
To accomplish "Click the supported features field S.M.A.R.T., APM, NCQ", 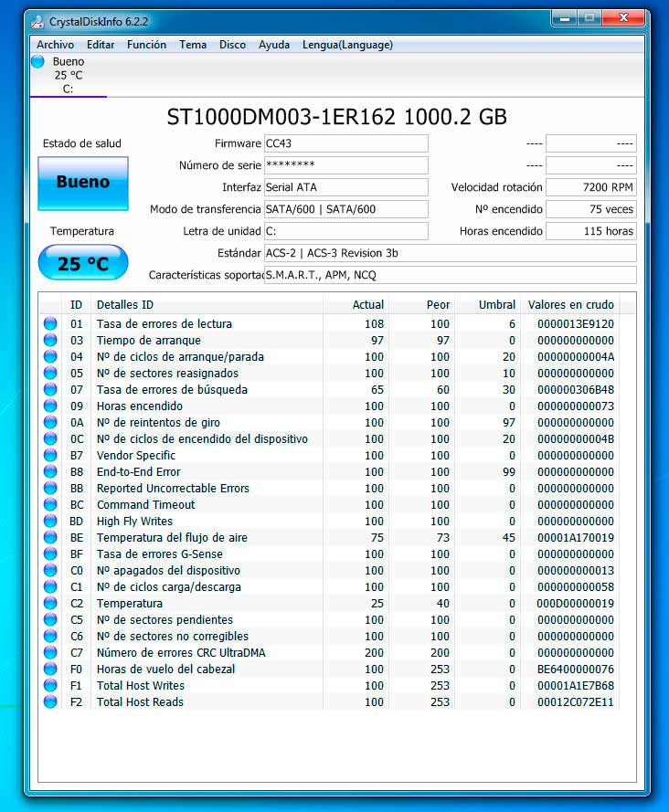I will pos(450,275).
